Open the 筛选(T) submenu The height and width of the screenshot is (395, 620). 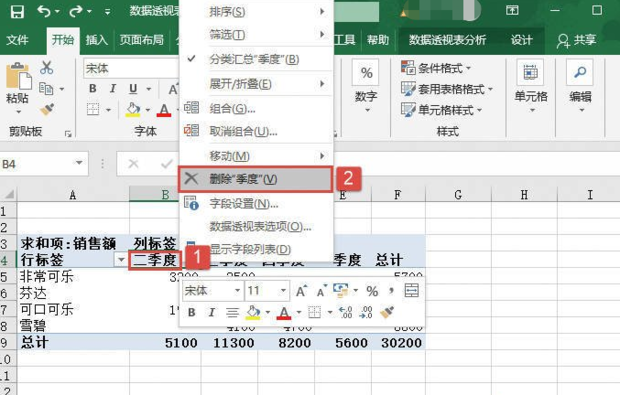point(256,34)
